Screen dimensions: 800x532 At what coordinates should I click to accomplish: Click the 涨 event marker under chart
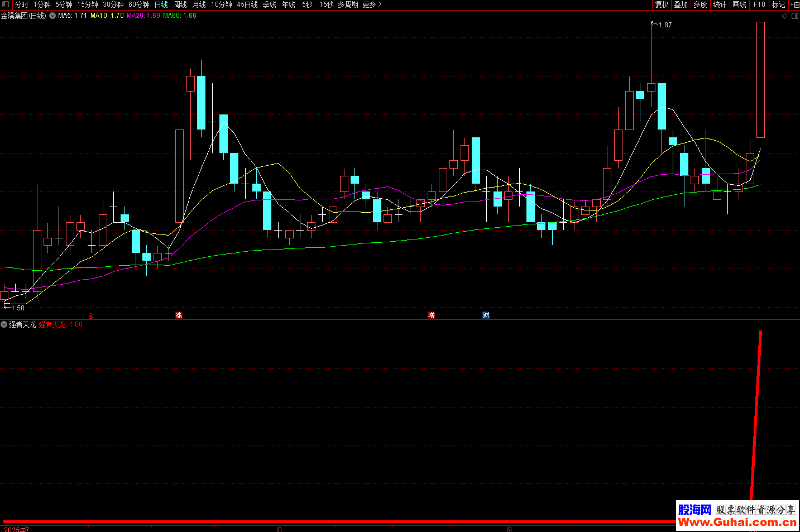[179, 315]
